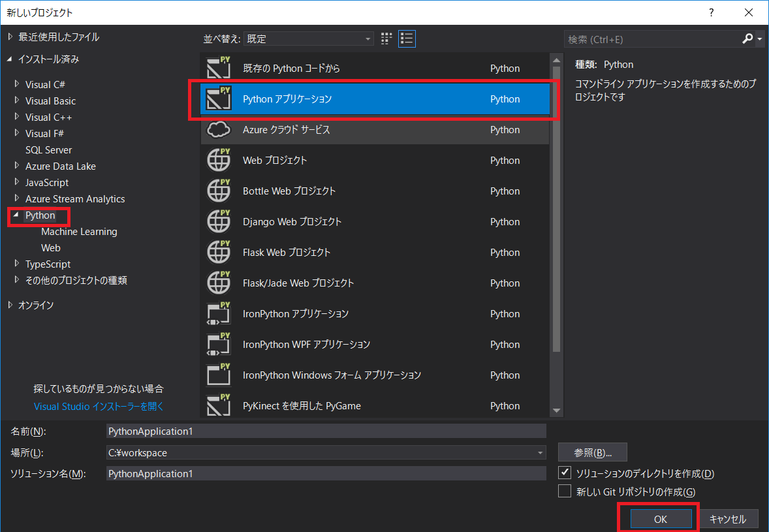This screenshot has height=532, width=769.
Task: Select the Azure cloud service icon
Action: click(219, 130)
